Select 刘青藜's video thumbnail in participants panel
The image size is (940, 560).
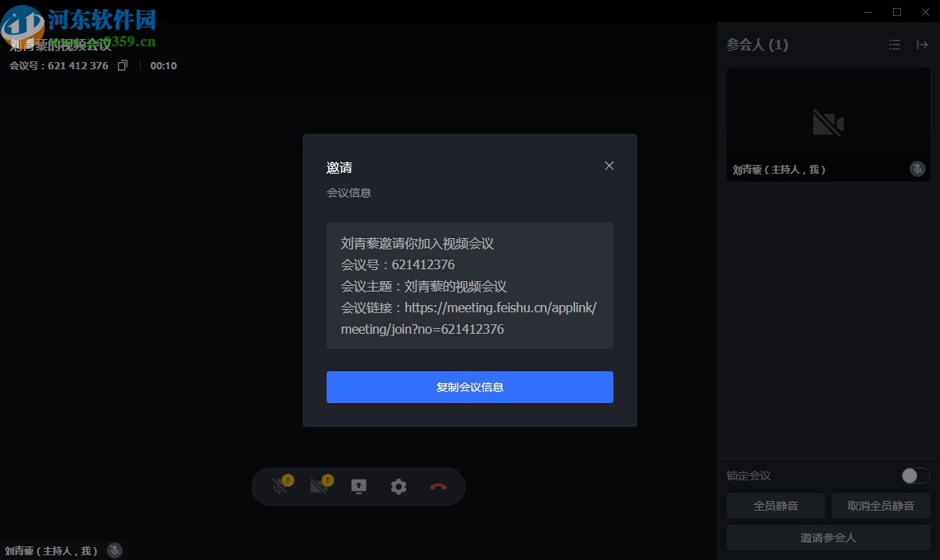tap(828, 123)
